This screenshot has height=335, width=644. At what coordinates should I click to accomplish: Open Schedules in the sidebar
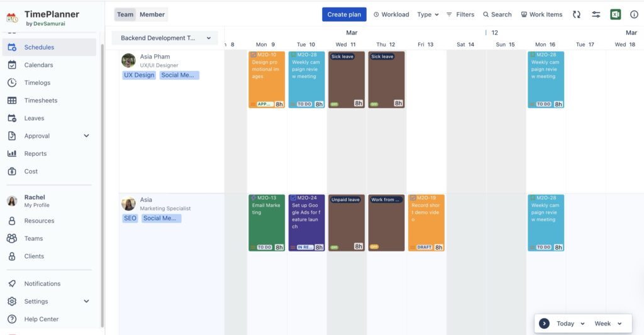[49, 47]
